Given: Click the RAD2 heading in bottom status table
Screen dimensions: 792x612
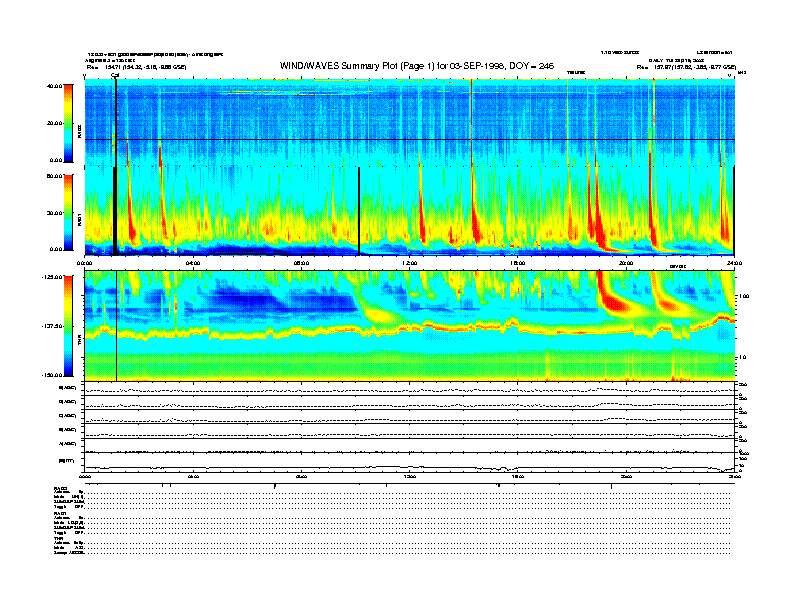Looking at the screenshot, I should tap(60, 488).
